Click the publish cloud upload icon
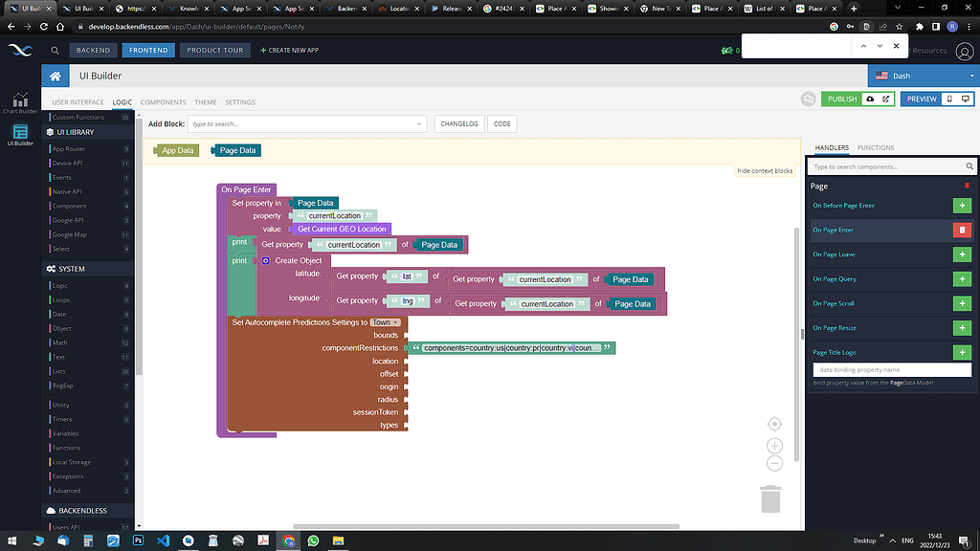The image size is (980, 551). tap(870, 99)
